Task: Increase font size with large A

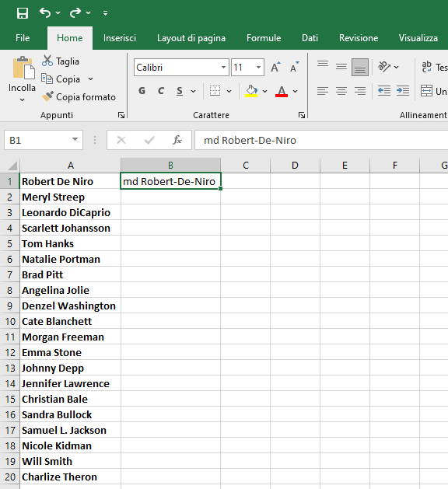Action: (x=275, y=67)
